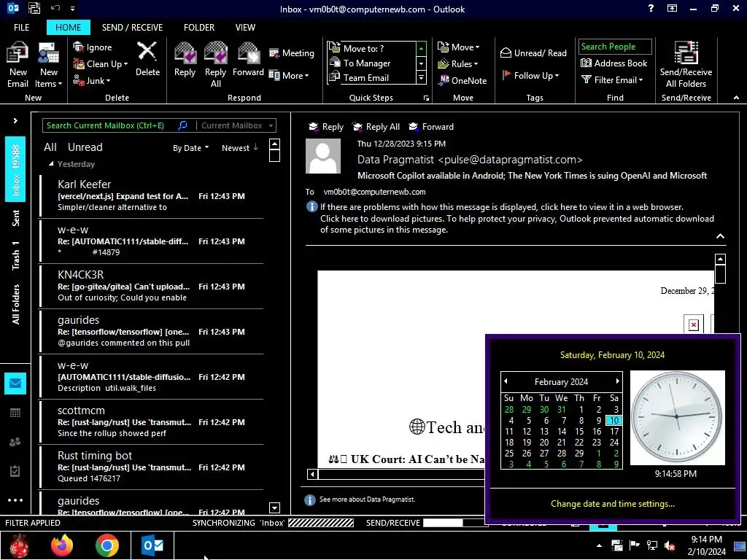Open Firefox from the taskbar
This screenshot has height=560, width=747.
tap(63, 545)
